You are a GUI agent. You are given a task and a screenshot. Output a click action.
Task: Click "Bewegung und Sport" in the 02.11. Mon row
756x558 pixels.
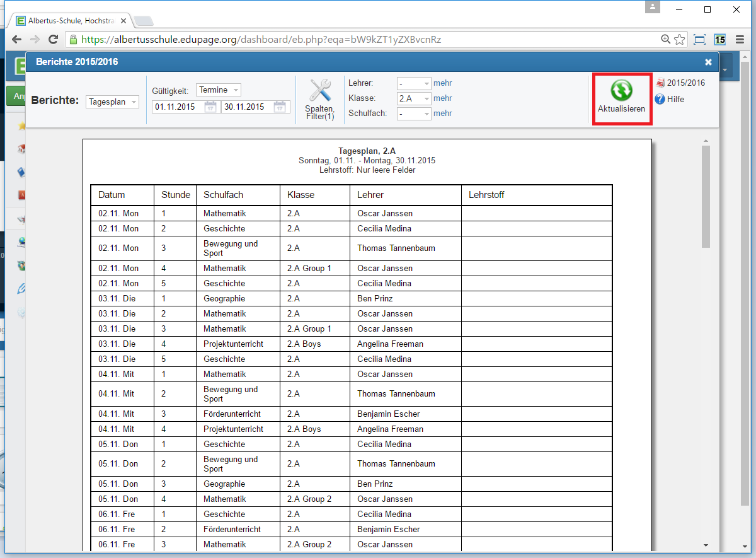pos(231,248)
